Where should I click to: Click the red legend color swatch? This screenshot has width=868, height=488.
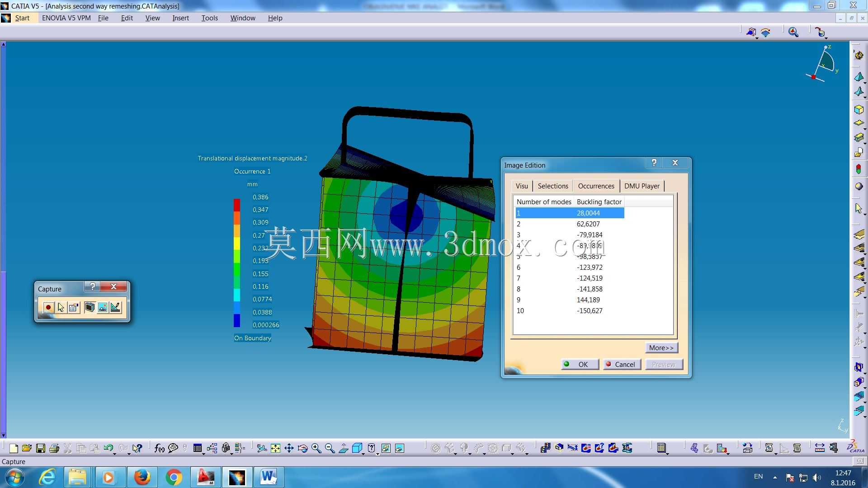click(237, 205)
